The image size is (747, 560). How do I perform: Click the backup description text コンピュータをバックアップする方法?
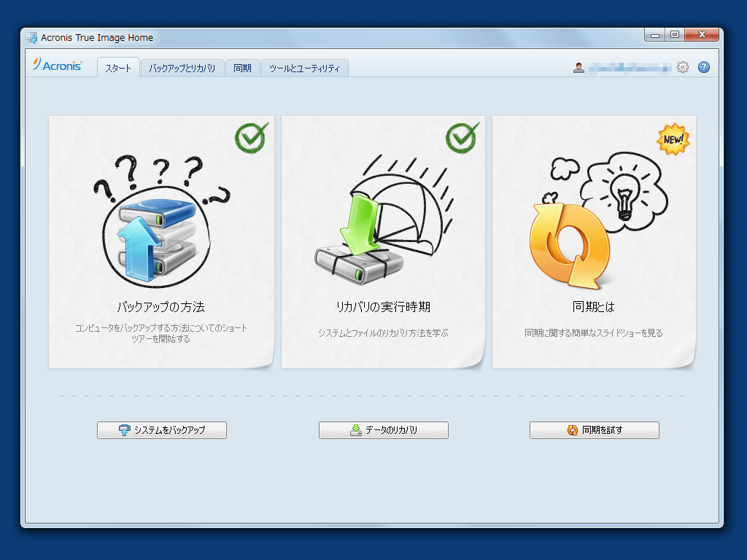pos(161,332)
